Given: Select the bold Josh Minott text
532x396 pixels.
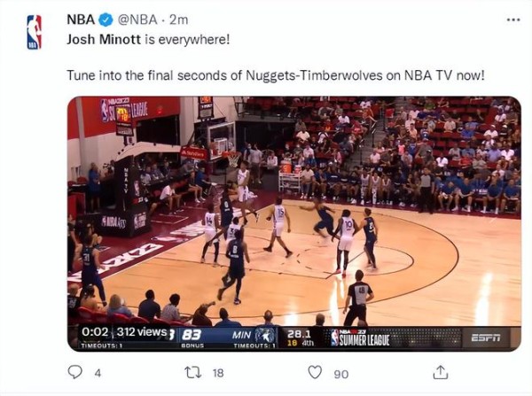Looking at the screenshot, I should pyautogui.click(x=104, y=40).
